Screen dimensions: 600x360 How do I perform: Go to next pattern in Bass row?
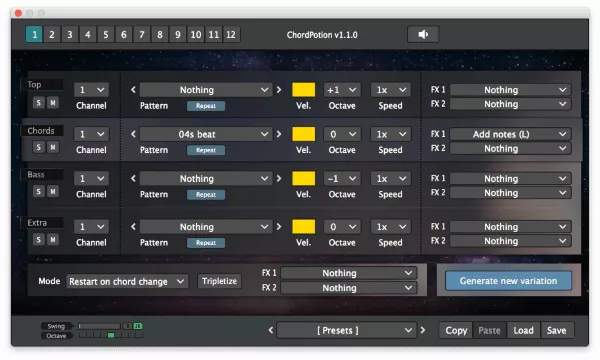click(x=279, y=179)
